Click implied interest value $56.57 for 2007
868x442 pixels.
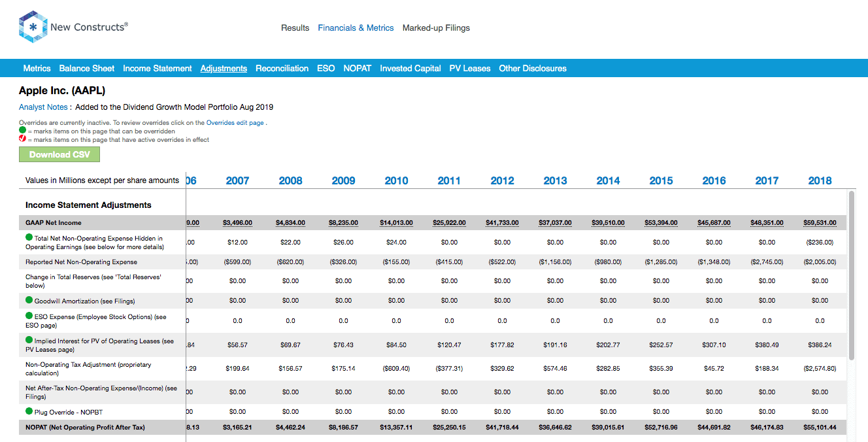tap(237, 345)
